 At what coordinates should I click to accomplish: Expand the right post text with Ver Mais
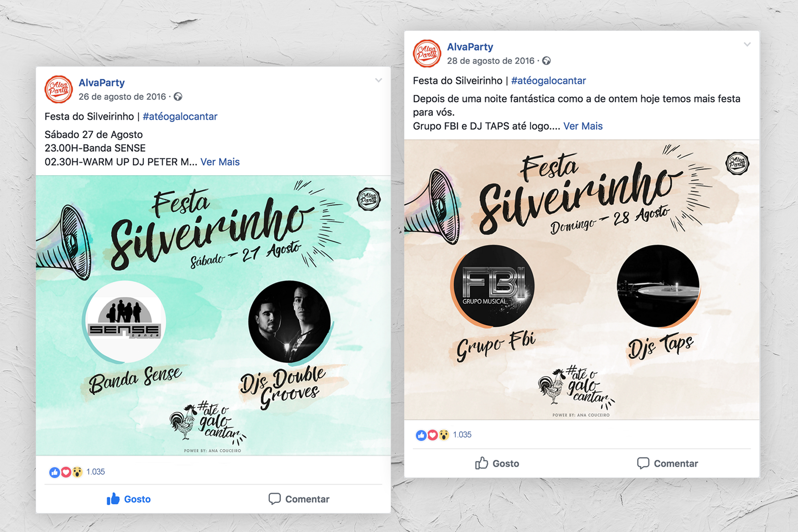pos(583,126)
